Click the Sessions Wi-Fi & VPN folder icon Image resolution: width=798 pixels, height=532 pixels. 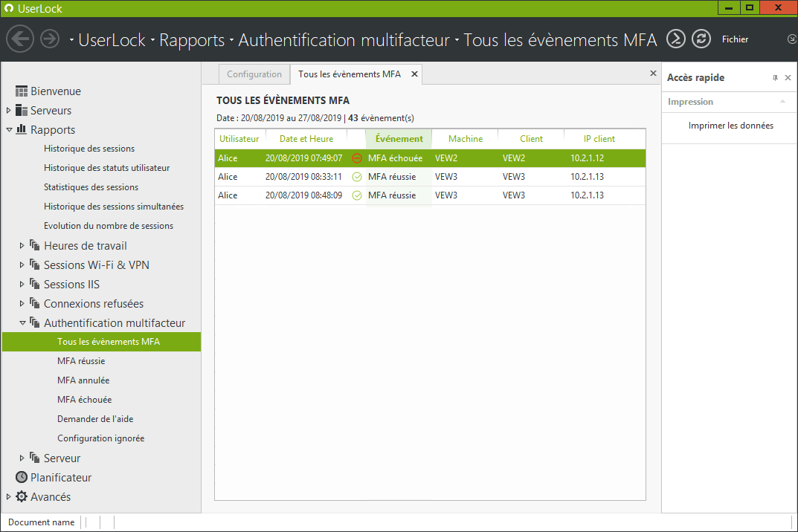[x=35, y=265]
